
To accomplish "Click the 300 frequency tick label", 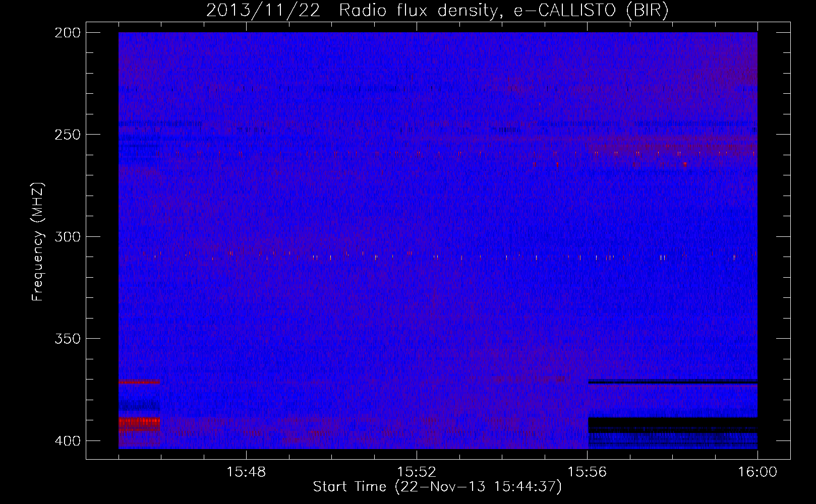I will (x=67, y=236).
